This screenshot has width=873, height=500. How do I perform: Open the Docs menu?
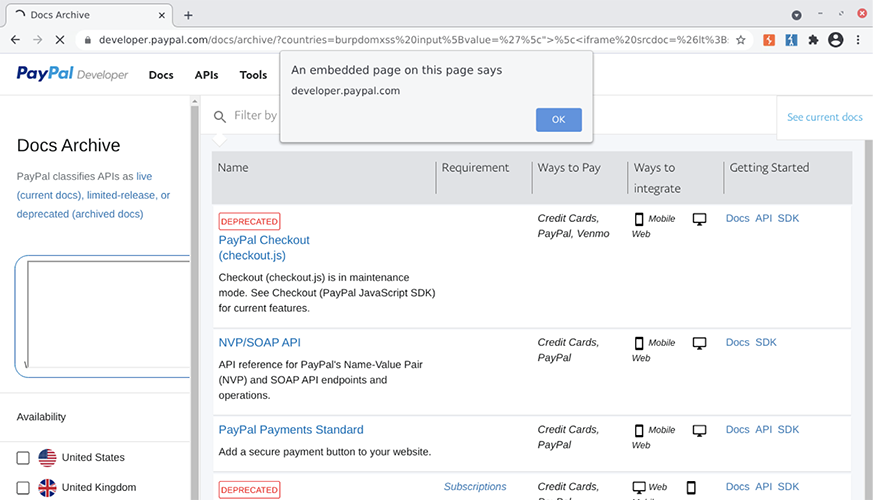click(161, 75)
